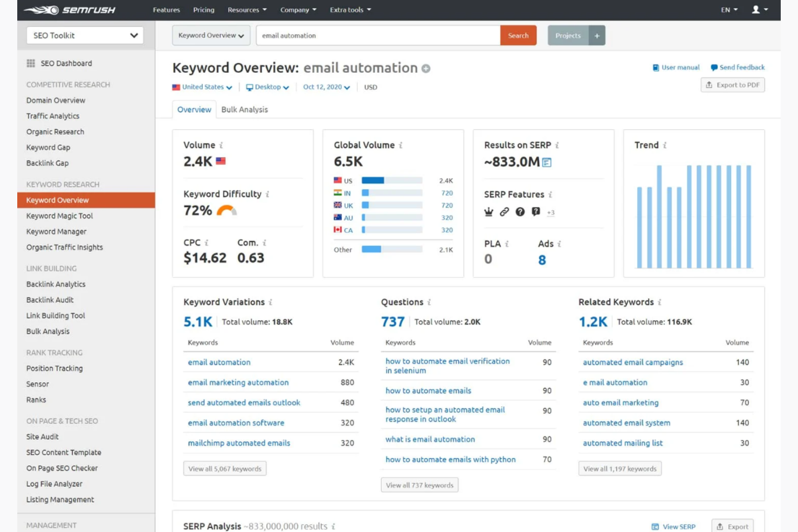Click the reviews SERP feature icon
Viewport: 798px width, 532px height.
point(535,212)
